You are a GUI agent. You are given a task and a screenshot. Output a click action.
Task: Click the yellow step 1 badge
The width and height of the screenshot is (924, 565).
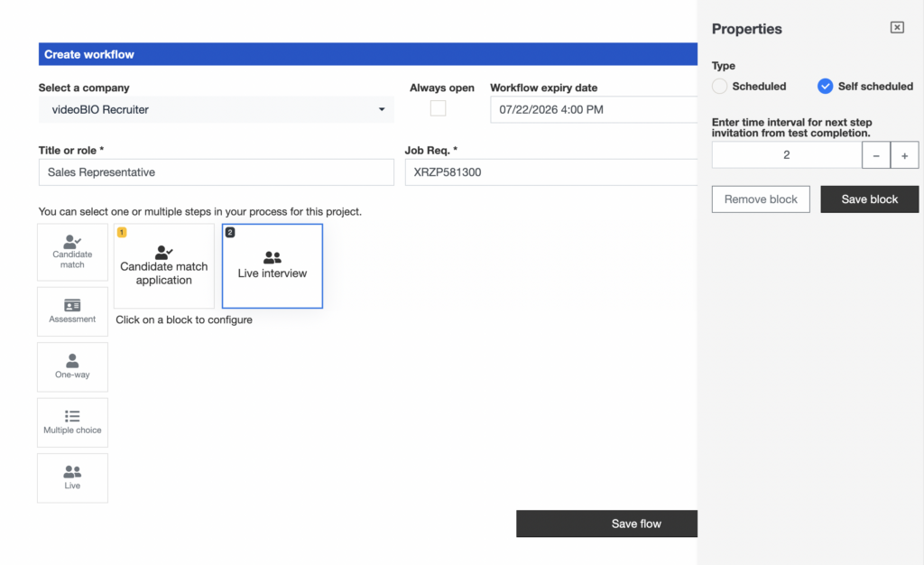click(122, 232)
